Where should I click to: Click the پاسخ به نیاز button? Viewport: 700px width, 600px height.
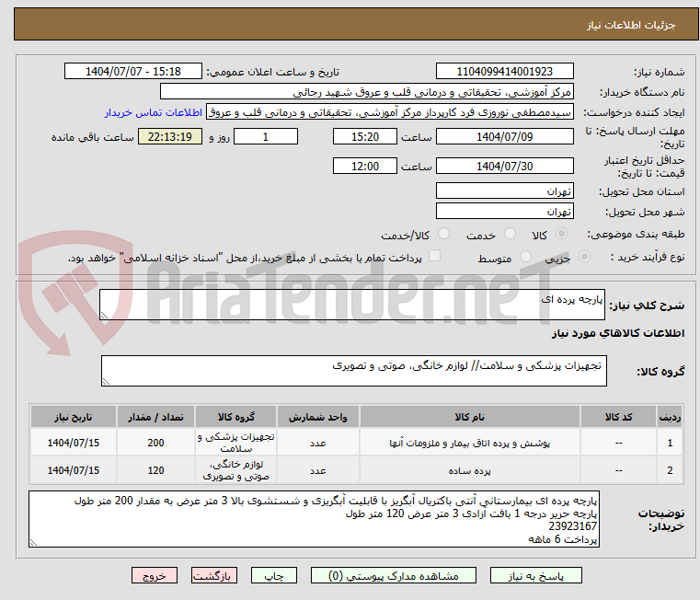[535, 575]
